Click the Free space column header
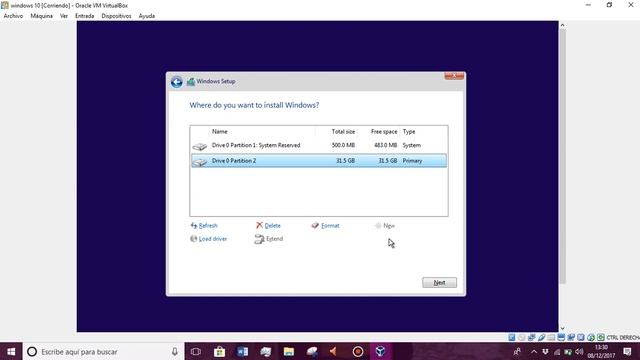 384,131
